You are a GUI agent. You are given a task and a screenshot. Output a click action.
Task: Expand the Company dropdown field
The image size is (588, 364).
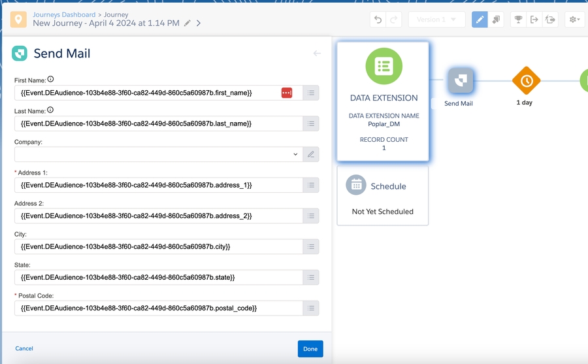click(295, 154)
